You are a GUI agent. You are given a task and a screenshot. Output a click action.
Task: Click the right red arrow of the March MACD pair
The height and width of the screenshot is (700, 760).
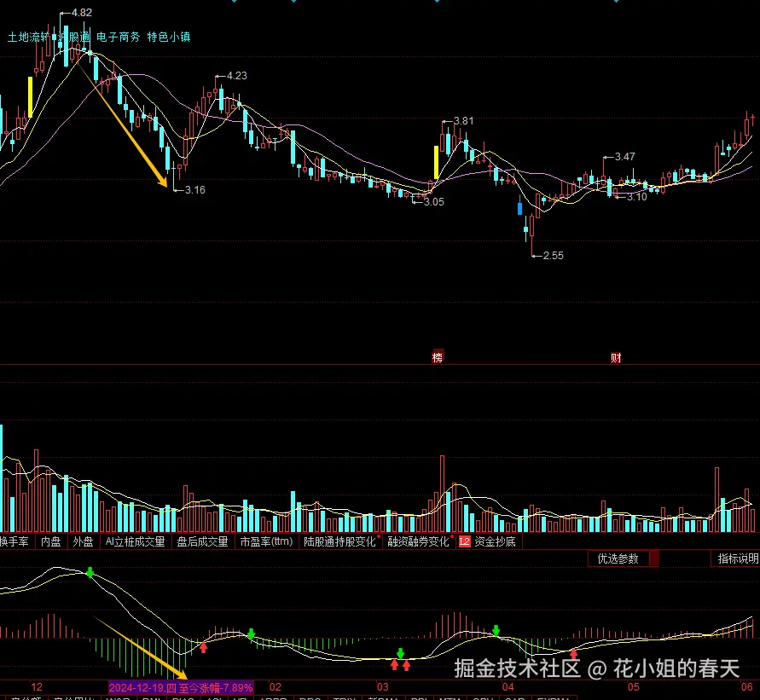click(x=407, y=665)
